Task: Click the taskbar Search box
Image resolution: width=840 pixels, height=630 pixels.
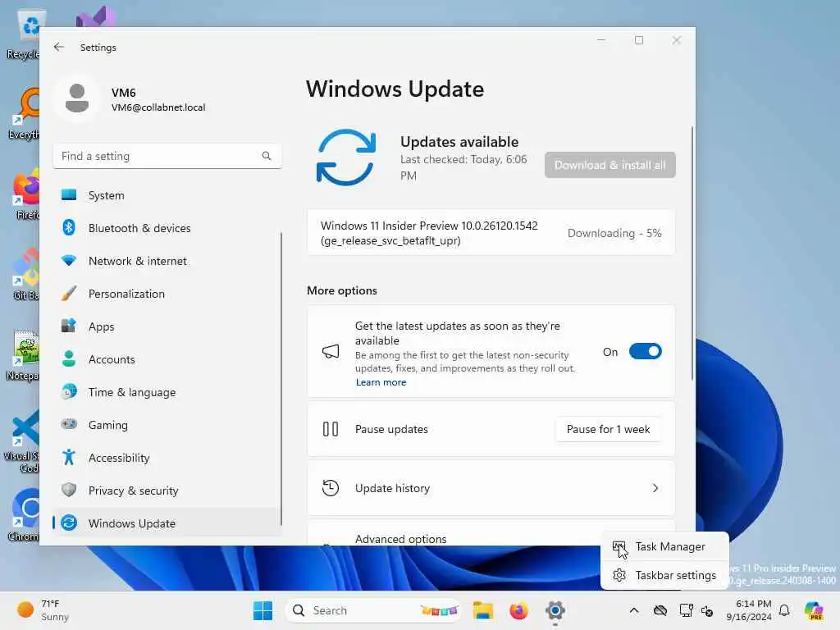Action: [x=373, y=610]
